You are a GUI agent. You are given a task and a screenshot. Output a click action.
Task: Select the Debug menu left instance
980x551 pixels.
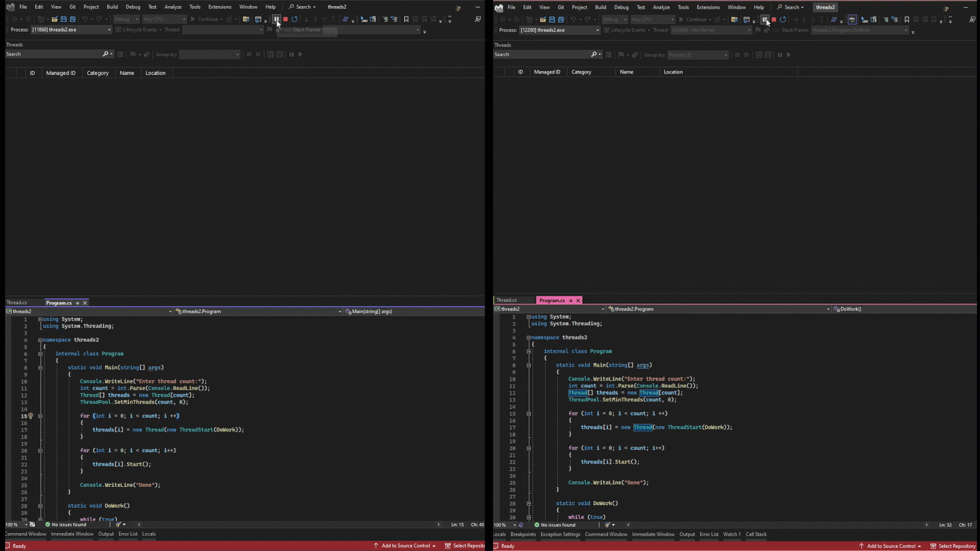click(x=133, y=7)
